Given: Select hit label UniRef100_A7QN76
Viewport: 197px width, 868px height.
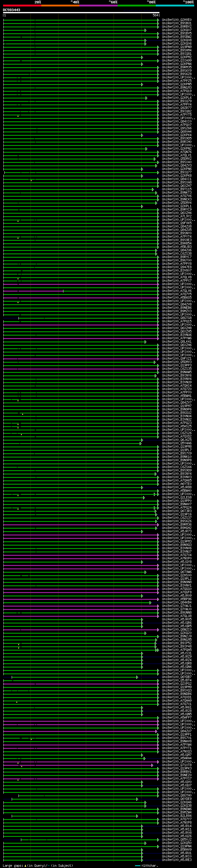Looking at the screenshot, I should coord(177,152).
